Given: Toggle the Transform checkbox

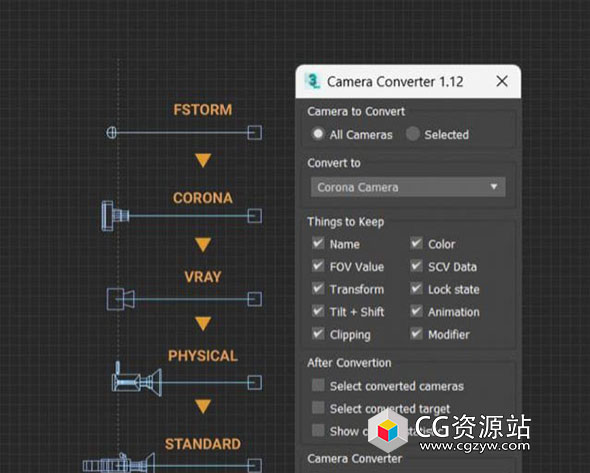Looking at the screenshot, I should click(x=318, y=289).
